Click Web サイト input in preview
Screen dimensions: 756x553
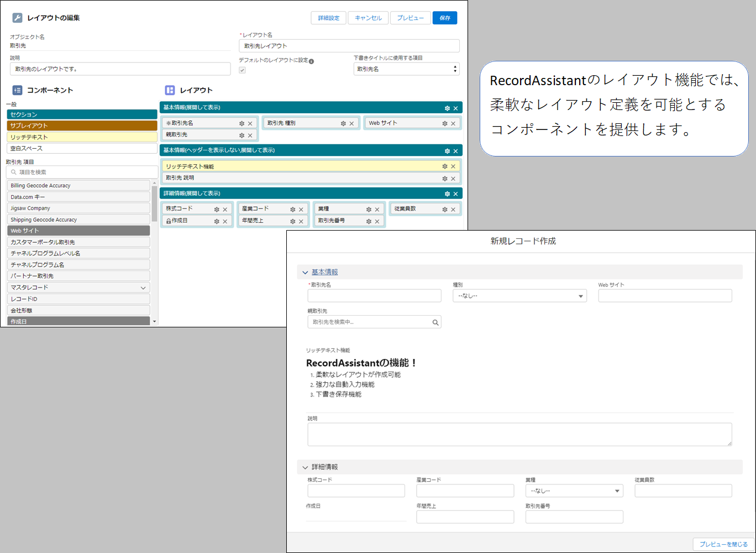tap(665, 296)
